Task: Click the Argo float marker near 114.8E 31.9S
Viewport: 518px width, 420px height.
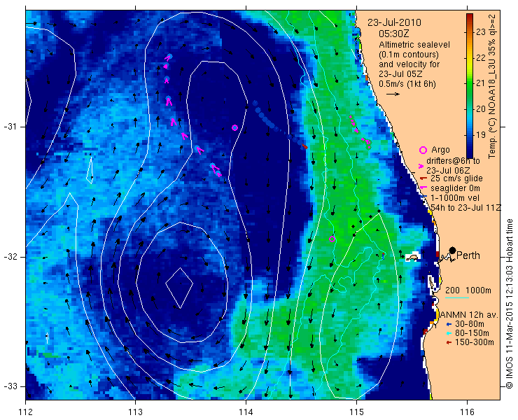Action: tap(332, 239)
